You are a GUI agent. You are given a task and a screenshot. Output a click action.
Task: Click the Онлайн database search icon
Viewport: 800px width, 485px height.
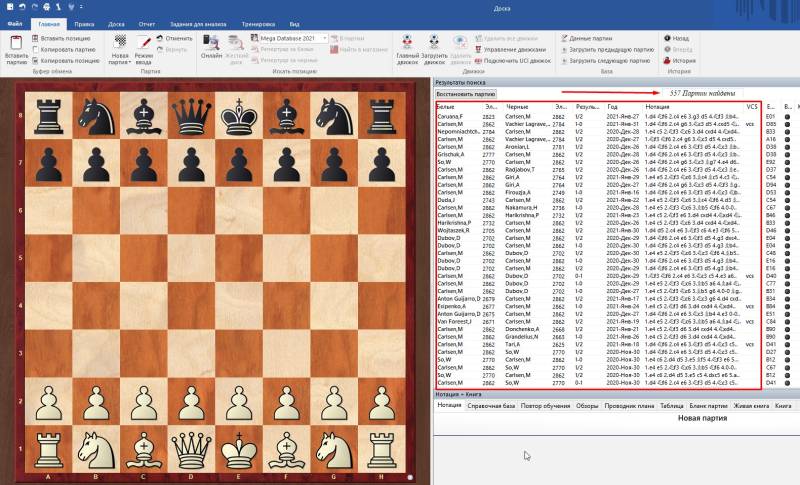[x=211, y=43]
